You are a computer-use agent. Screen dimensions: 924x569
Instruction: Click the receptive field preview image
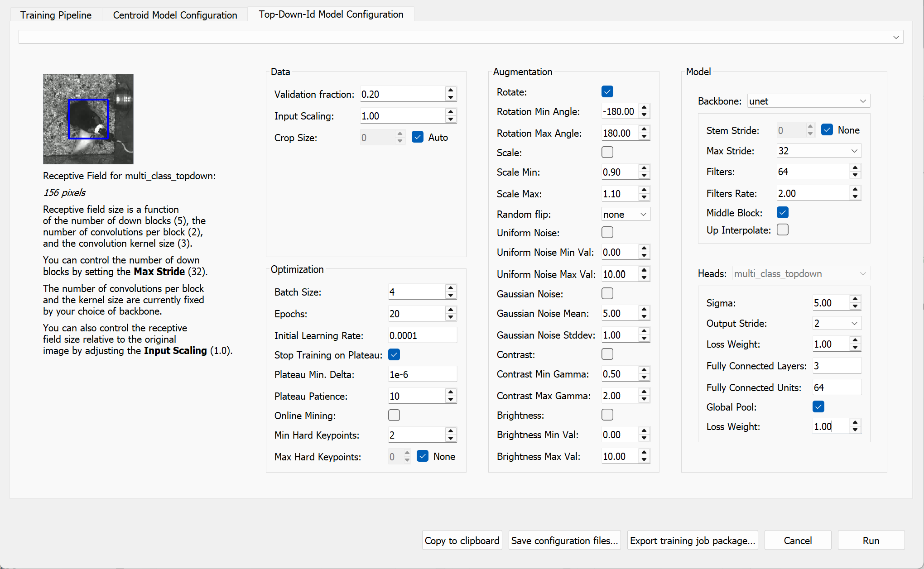pyautogui.click(x=88, y=119)
